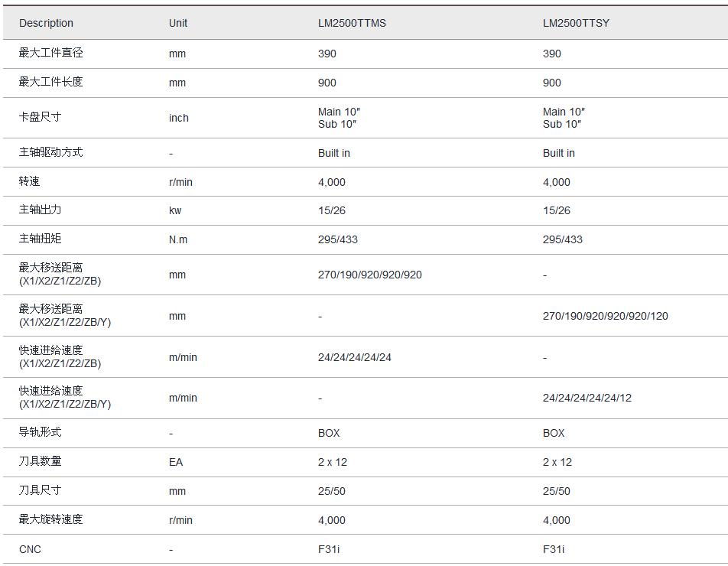Click the 主轴扭矩 row label
The image size is (728, 566).
(x=40, y=239)
